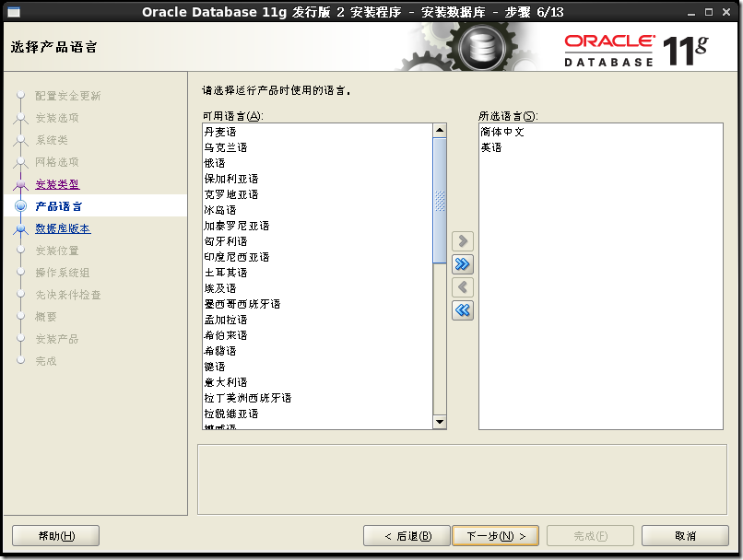Screen dimensions: 743x560
Task: Select 拉脱维亚语 in available languages
Action: click(x=317, y=413)
